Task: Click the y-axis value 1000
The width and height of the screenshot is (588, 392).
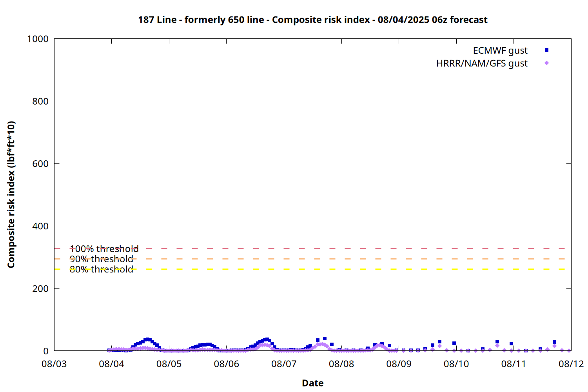Action: (x=38, y=39)
